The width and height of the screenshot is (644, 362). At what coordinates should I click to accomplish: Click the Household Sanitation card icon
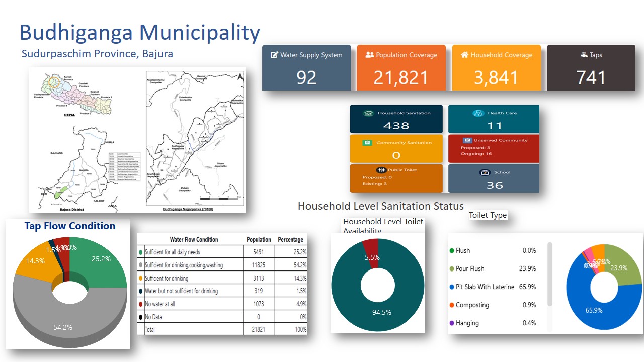(368, 113)
